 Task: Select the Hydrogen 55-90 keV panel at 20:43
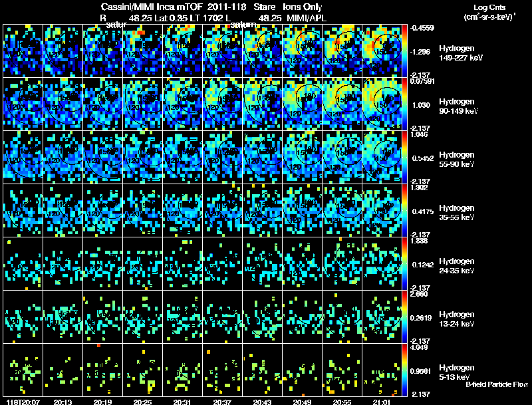tap(263, 158)
